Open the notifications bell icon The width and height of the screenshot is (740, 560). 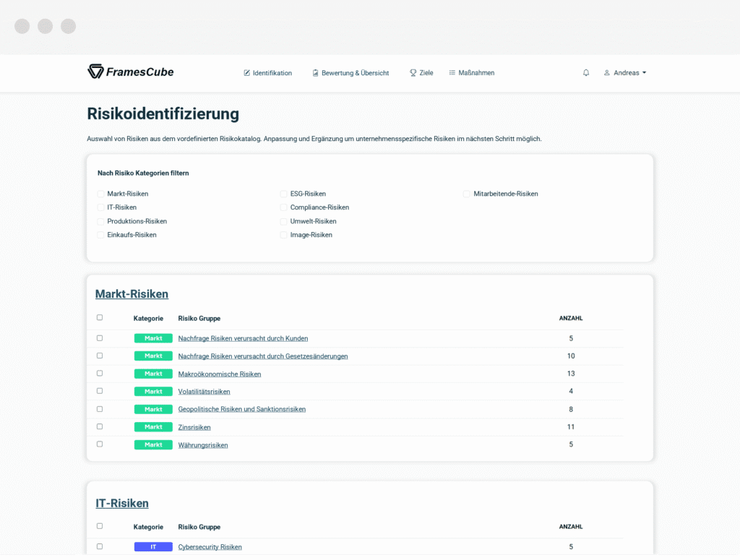point(585,73)
